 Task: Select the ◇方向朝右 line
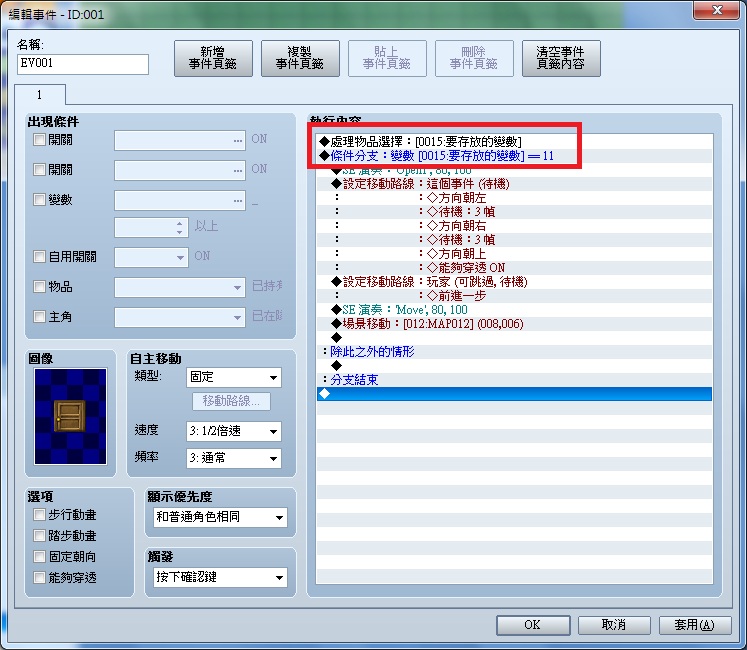515,226
